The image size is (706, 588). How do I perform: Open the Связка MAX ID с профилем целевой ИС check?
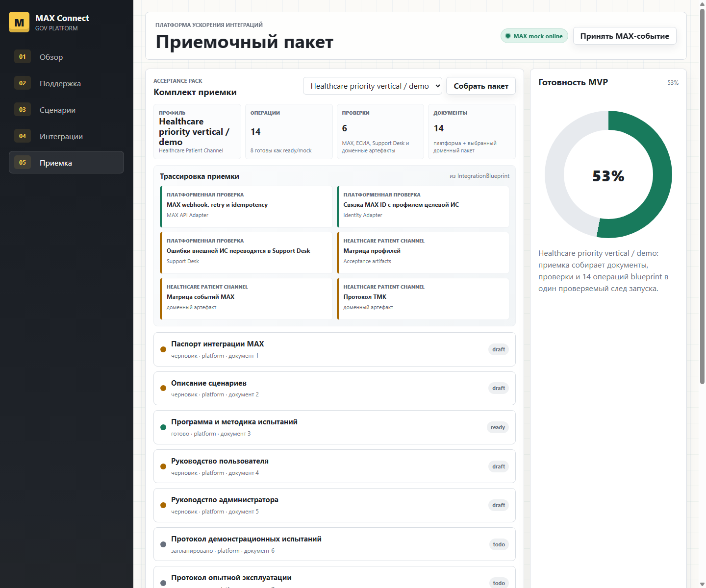(423, 207)
